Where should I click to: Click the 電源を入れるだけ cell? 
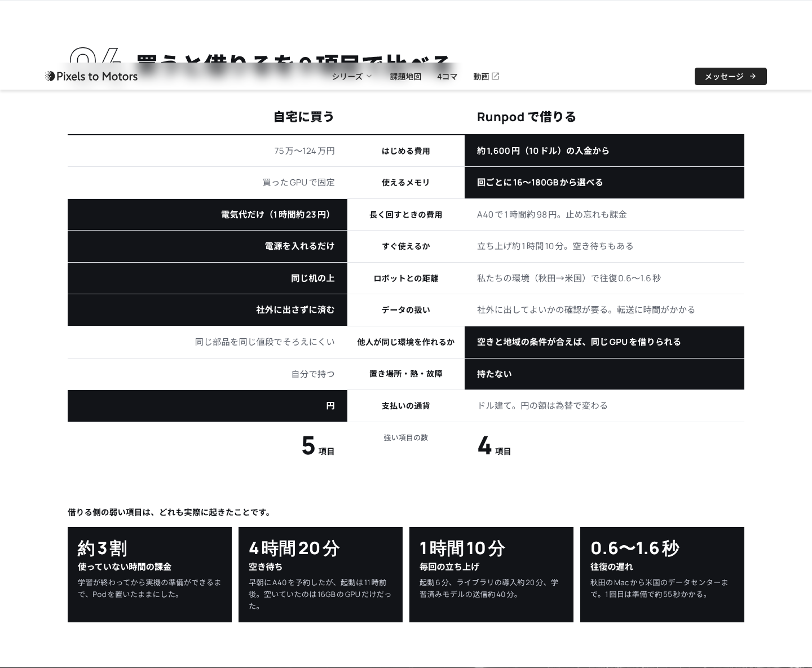tap(208, 246)
